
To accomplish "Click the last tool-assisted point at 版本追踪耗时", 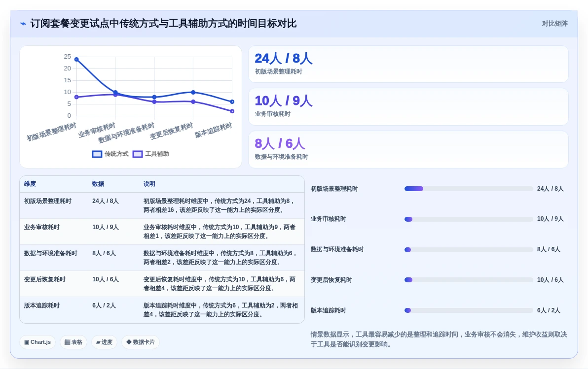I will (x=232, y=111).
